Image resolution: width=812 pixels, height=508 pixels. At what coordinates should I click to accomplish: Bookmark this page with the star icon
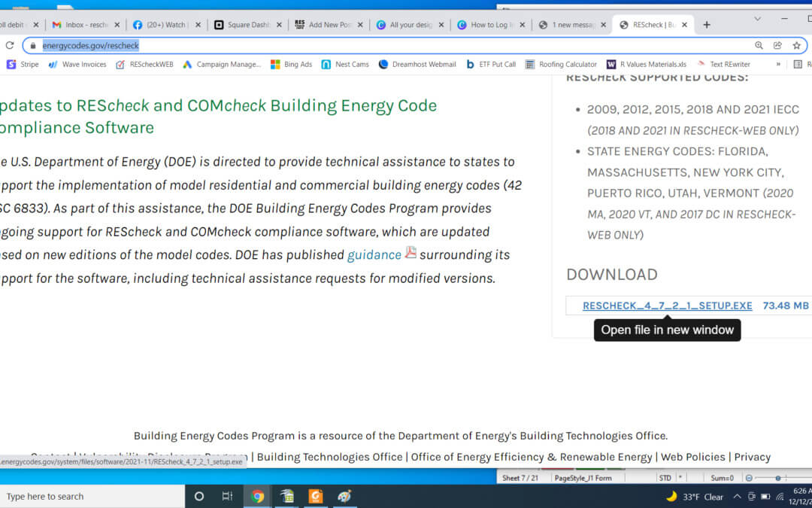(x=796, y=45)
